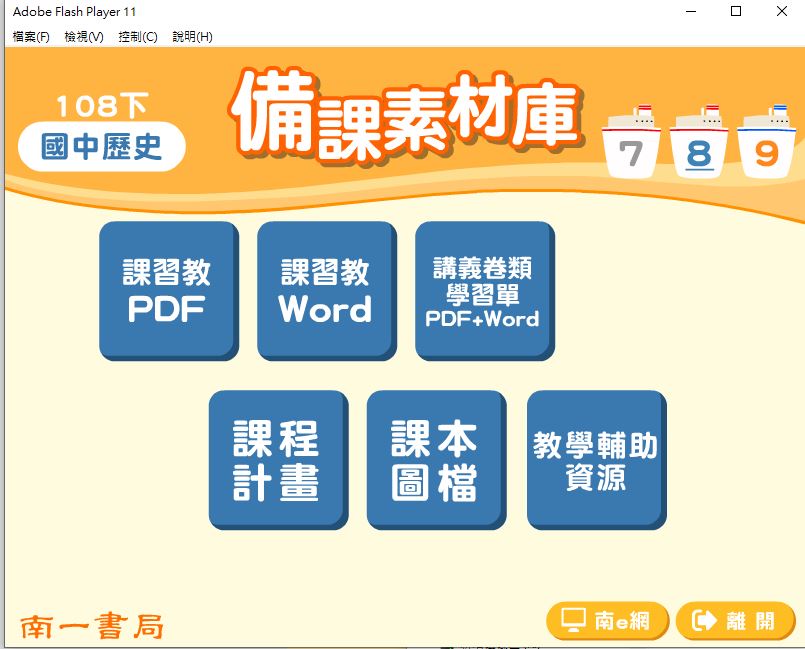Open the 課本圖檔 tile
This screenshot has height=649, width=805.
coord(435,459)
